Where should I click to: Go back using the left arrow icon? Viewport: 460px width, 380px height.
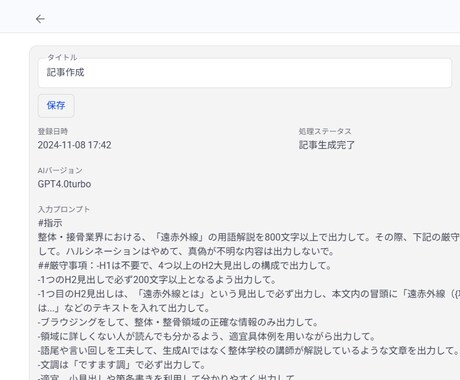point(40,19)
